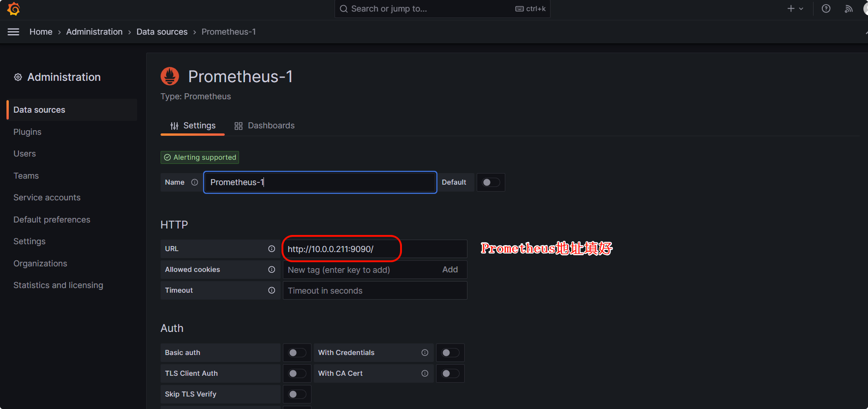This screenshot has width=868, height=409.
Task: Turn on TLS Client Auth switch
Action: click(x=297, y=373)
